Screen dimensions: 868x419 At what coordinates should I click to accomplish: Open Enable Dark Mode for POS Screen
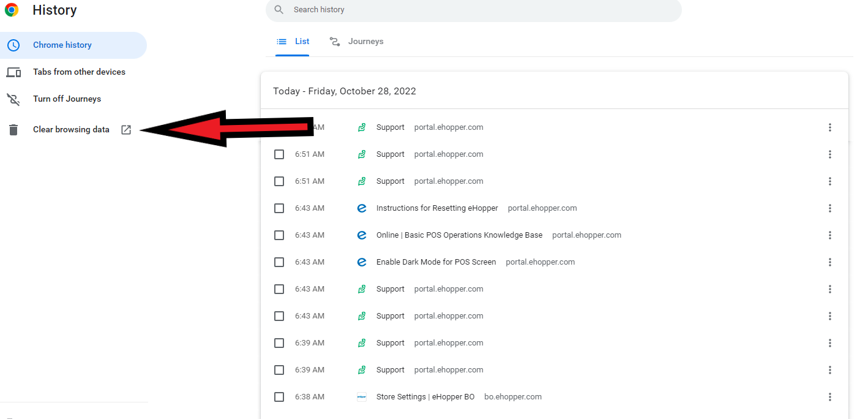tap(436, 262)
